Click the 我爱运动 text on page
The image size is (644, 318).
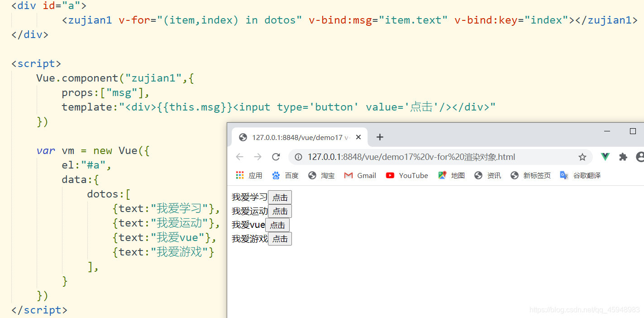pos(250,211)
